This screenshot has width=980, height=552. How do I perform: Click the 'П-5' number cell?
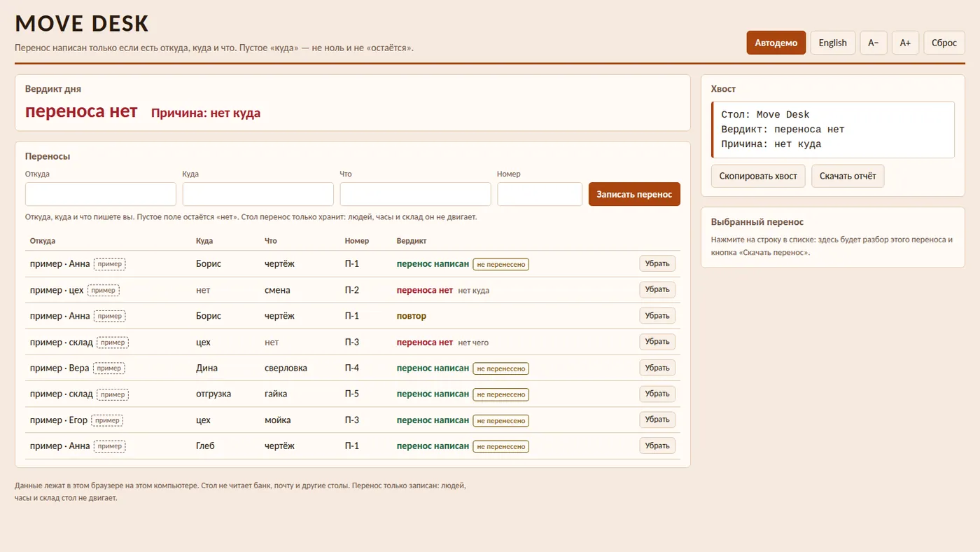[x=352, y=394]
